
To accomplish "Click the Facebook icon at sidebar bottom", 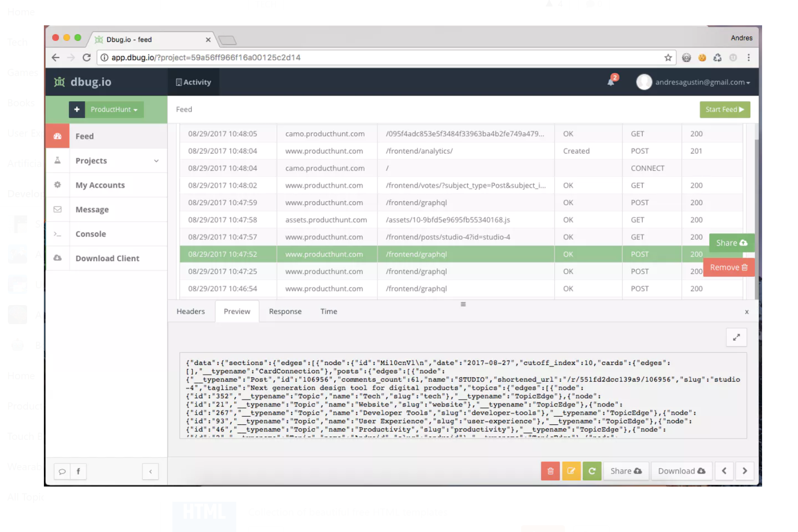I will [x=78, y=471].
